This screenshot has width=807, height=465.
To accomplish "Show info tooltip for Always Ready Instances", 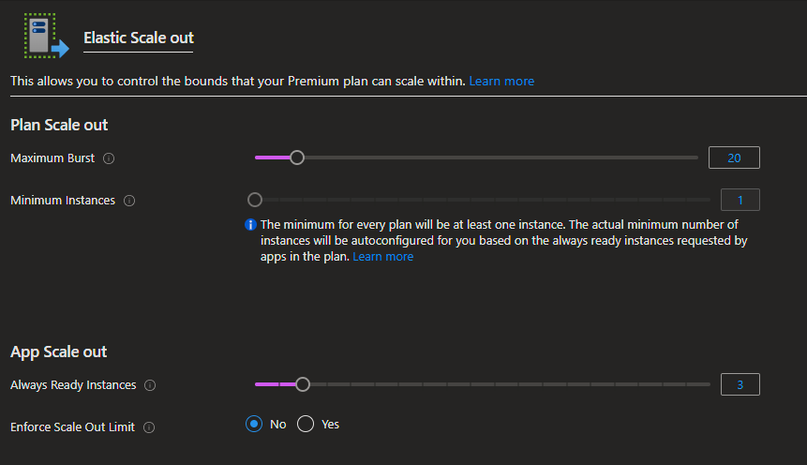I will click(x=150, y=385).
